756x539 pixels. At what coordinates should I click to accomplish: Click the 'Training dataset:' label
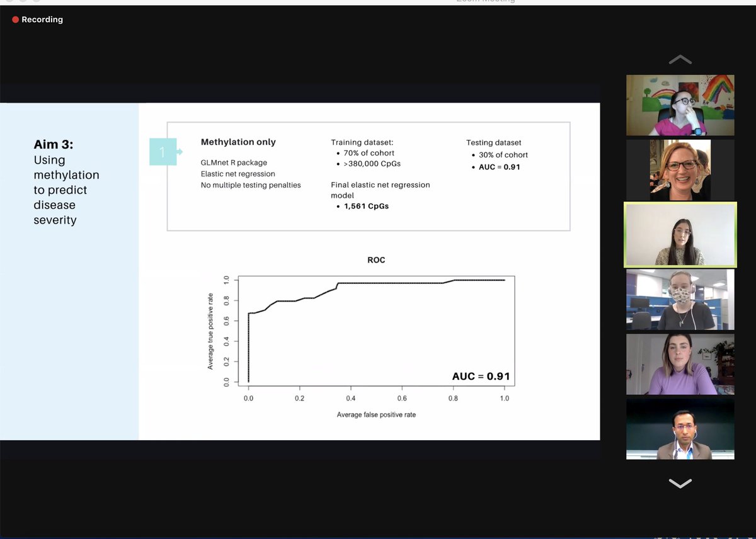pos(362,143)
